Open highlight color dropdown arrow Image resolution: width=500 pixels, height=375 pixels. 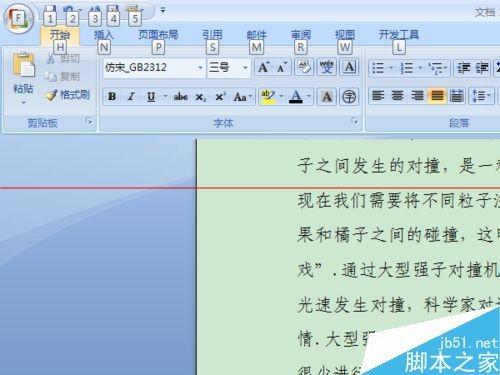pyautogui.click(x=281, y=97)
